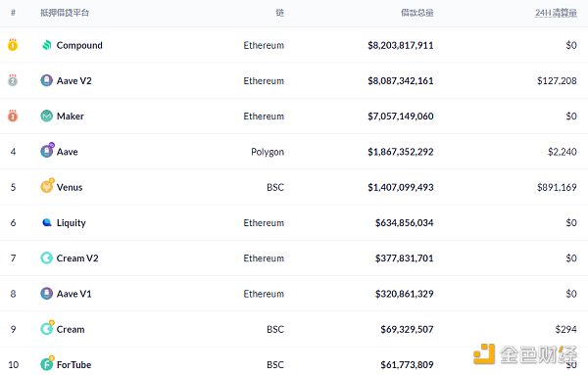This screenshot has width=588, height=375.
Task: Click the gold first-place medal icon
Action: [x=13, y=45]
